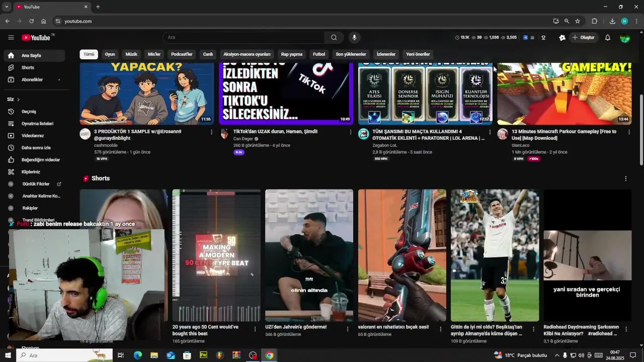Start voice search with microphone icon
This screenshot has width=644, height=362.
(x=354, y=37)
